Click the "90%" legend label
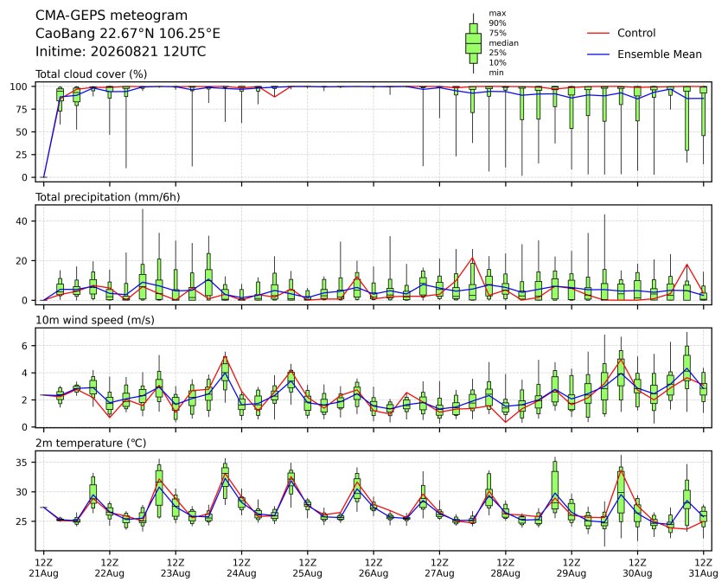The width and height of the screenshot is (728, 588). [x=497, y=22]
